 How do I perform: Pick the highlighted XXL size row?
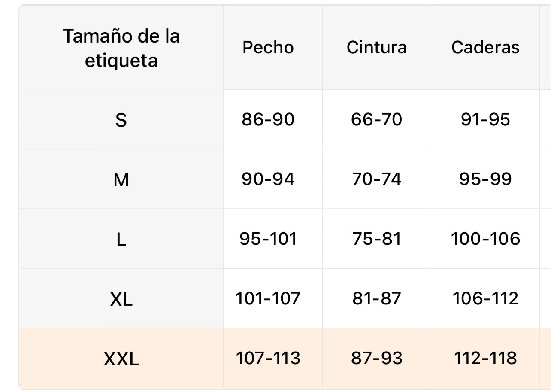121,359
